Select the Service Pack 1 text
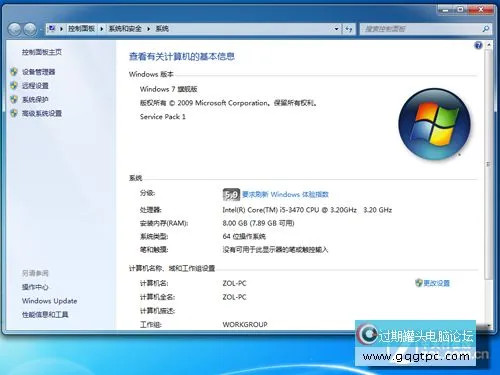The height and width of the screenshot is (375, 500). (163, 117)
